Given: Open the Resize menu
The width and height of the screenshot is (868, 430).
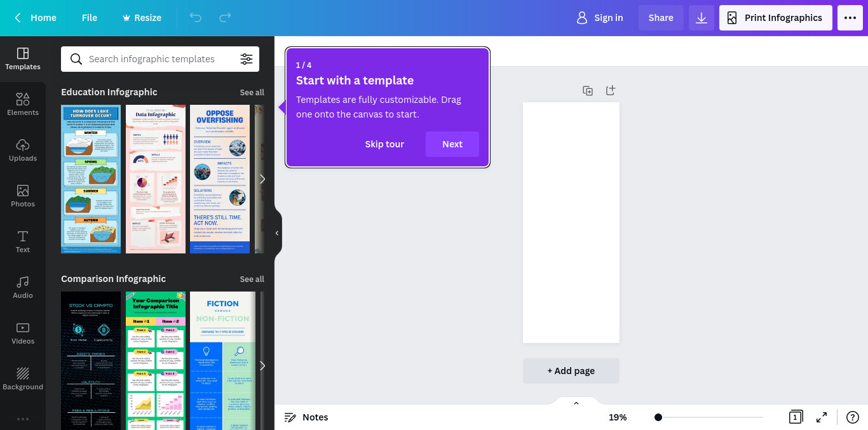Looking at the screenshot, I should 142,18.
